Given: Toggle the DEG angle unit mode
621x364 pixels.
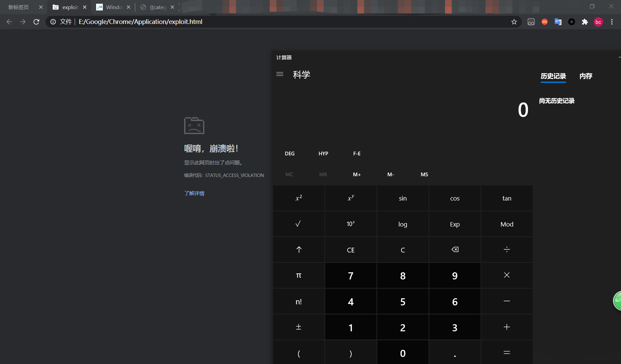Looking at the screenshot, I should click(x=290, y=154).
